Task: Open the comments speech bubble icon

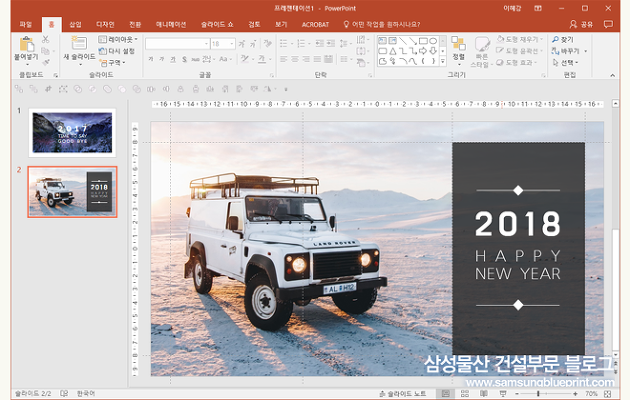Action: click(x=608, y=24)
